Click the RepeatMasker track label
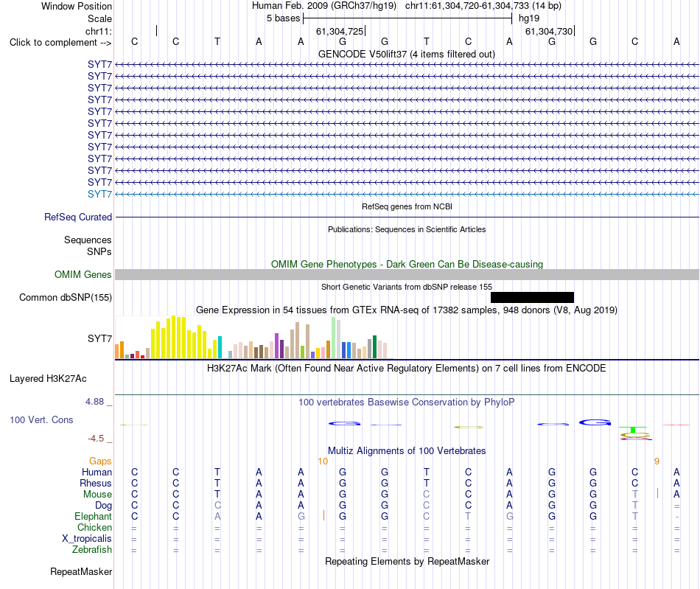The height and width of the screenshot is (589, 700). point(81,572)
